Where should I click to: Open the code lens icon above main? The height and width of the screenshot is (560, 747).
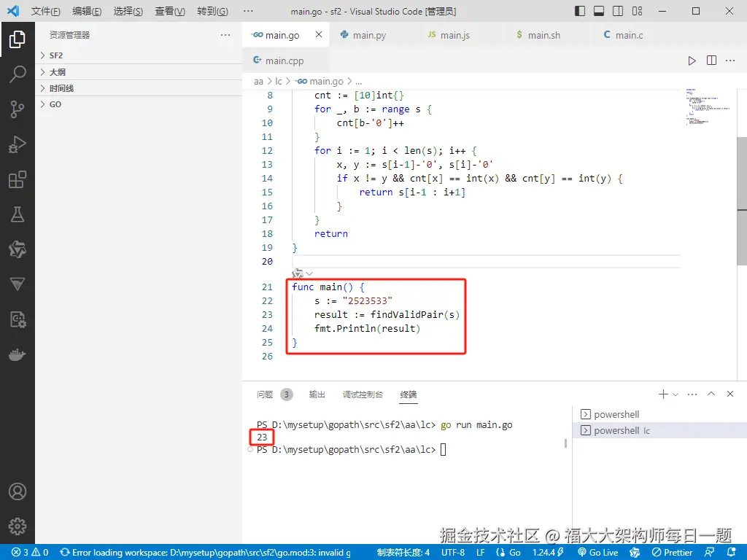(298, 273)
